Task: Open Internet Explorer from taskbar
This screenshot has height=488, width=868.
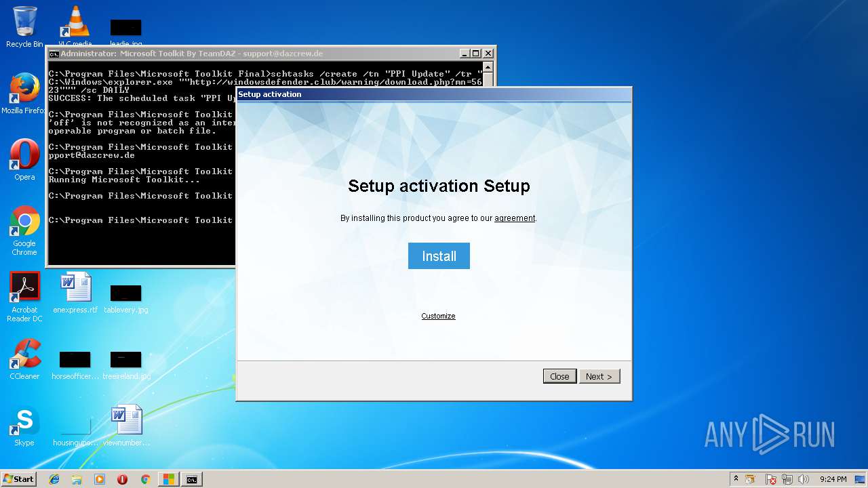Action: pos(54,479)
